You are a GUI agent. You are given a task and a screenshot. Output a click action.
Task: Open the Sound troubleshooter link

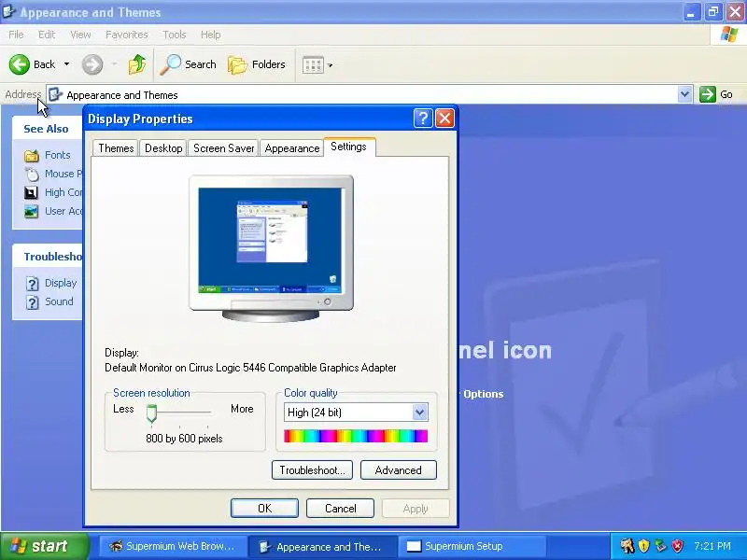click(x=59, y=301)
